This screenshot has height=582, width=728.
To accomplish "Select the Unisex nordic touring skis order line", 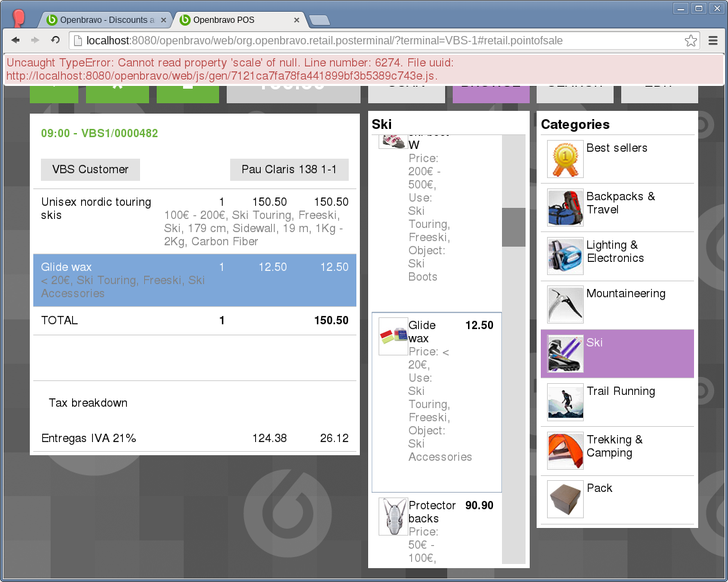I will pos(195,222).
